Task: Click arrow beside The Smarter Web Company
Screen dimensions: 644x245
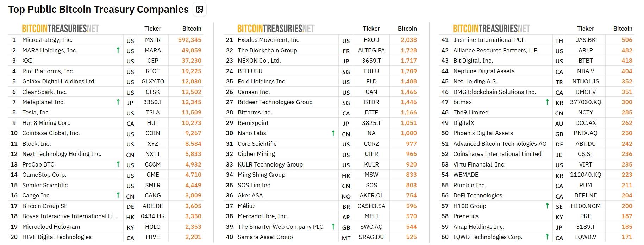Action: coord(333,227)
